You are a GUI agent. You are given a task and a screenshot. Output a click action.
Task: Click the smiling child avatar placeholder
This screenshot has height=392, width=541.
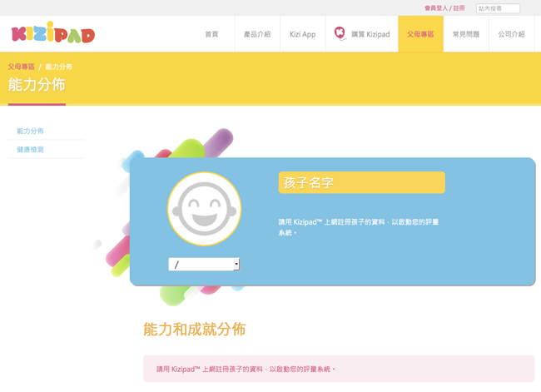tap(204, 209)
